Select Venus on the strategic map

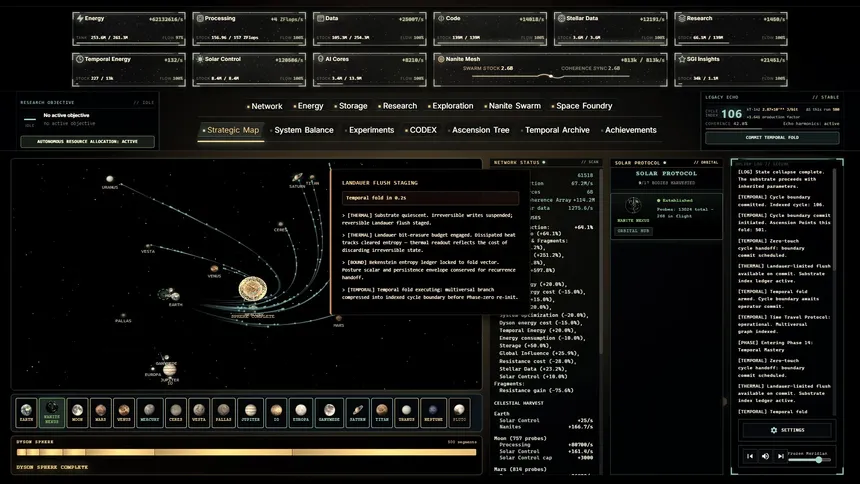click(x=214, y=269)
